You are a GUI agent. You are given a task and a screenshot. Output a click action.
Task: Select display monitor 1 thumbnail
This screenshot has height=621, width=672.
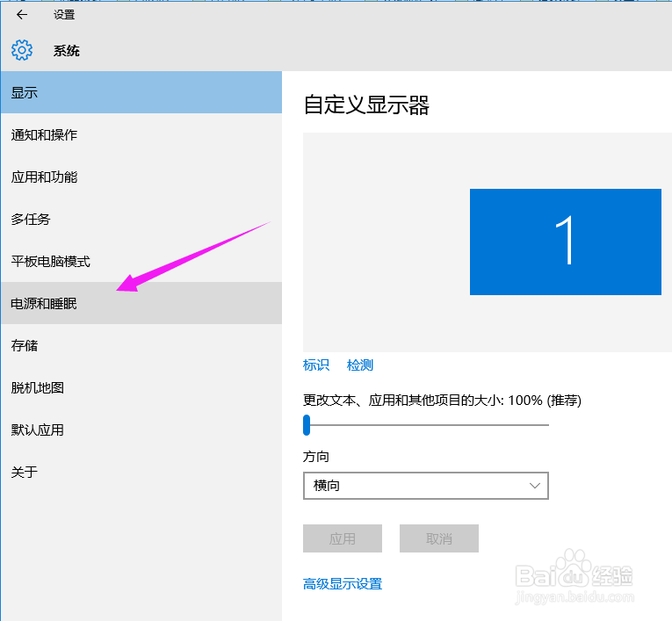(x=566, y=242)
